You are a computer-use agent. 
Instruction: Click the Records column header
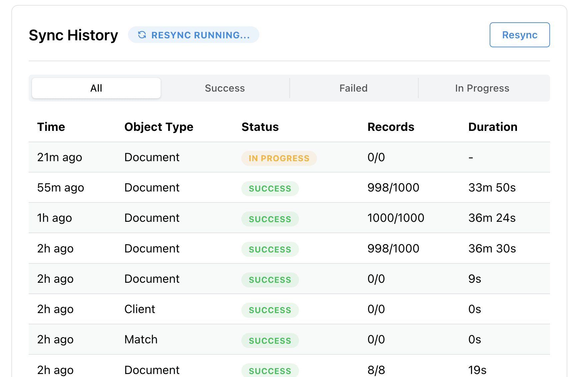pyautogui.click(x=391, y=127)
